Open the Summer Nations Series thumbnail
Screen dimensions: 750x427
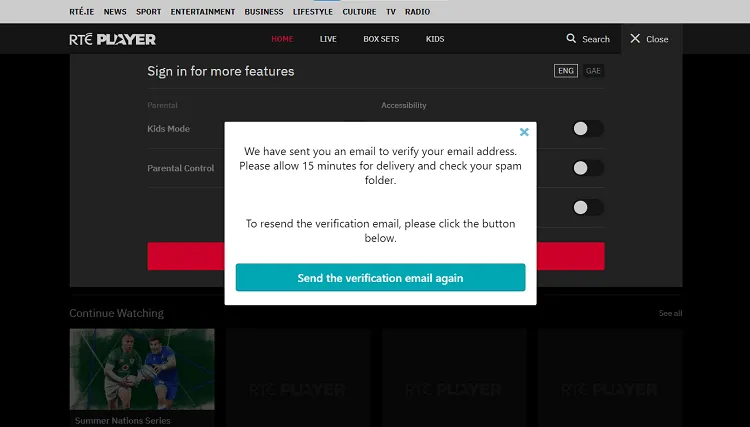tap(142, 369)
